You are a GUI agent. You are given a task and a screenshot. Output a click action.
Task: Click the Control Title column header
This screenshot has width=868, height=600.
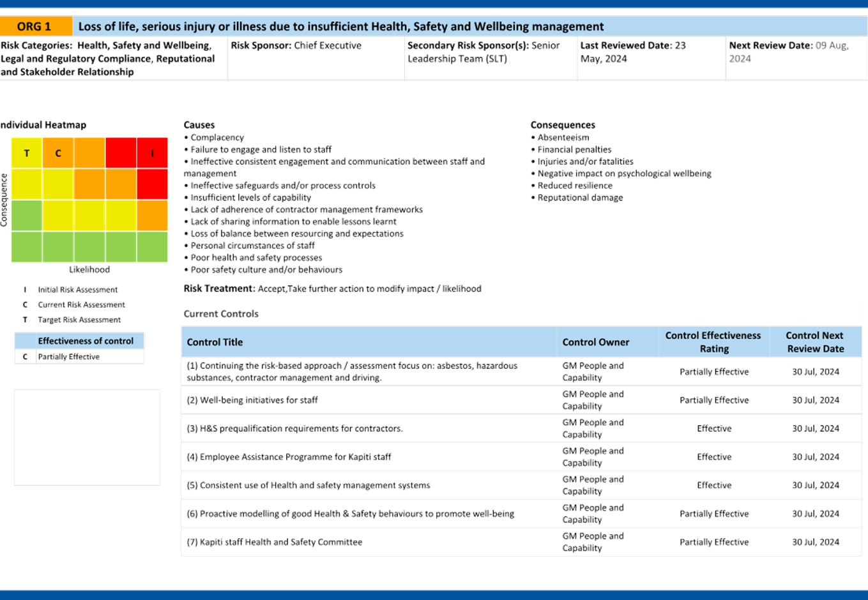215,342
